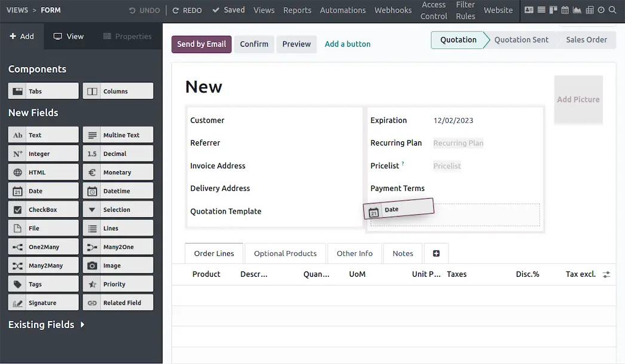Screen dimensions: 625x364
Task: Click the Send by Email button
Action: pyautogui.click(x=201, y=44)
